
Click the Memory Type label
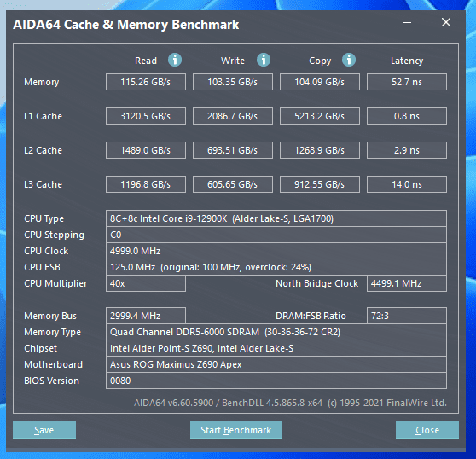click(53, 333)
